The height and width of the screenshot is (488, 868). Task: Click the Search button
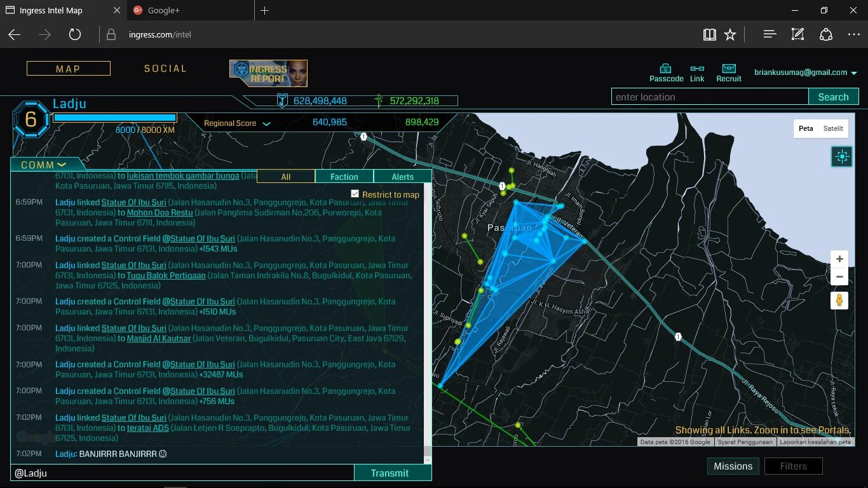(x=834, y=97)
